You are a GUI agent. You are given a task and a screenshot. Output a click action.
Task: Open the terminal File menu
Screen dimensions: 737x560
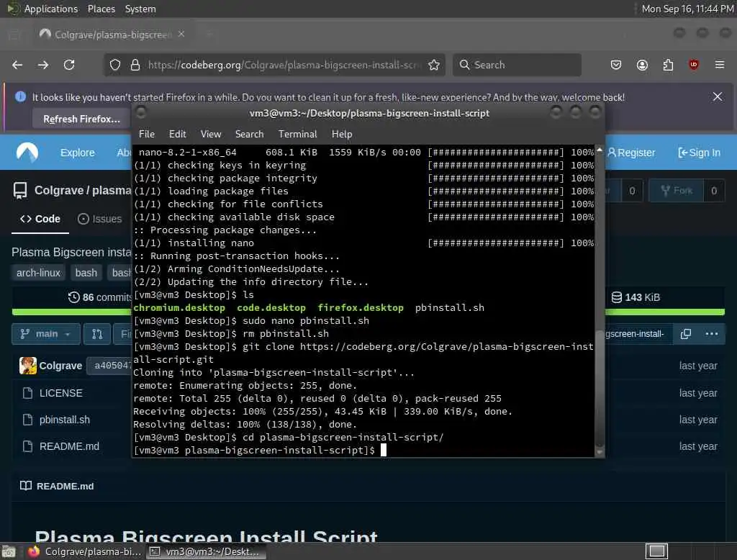(x=147, y=134)
